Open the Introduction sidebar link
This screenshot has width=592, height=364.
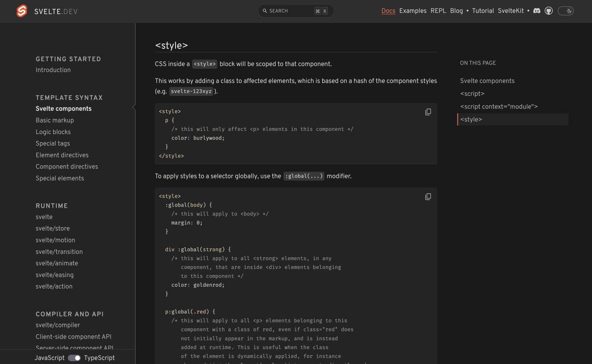(x=53, y=70)
